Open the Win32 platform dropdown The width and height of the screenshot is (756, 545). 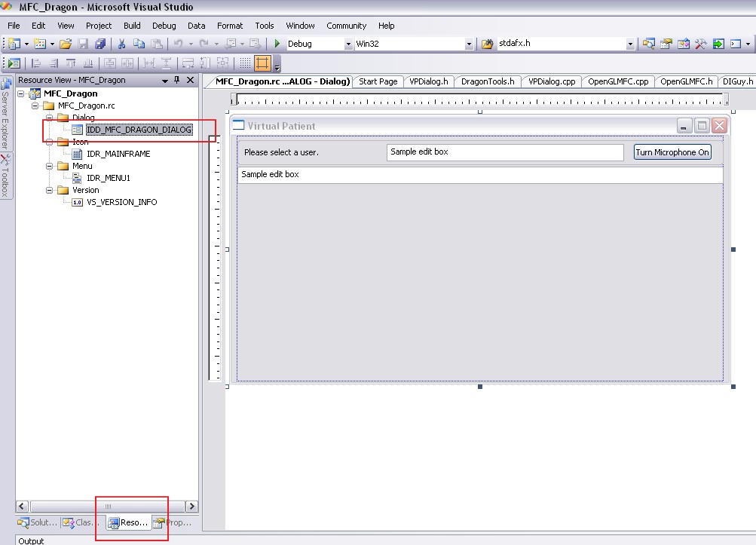tap(468, 43)
